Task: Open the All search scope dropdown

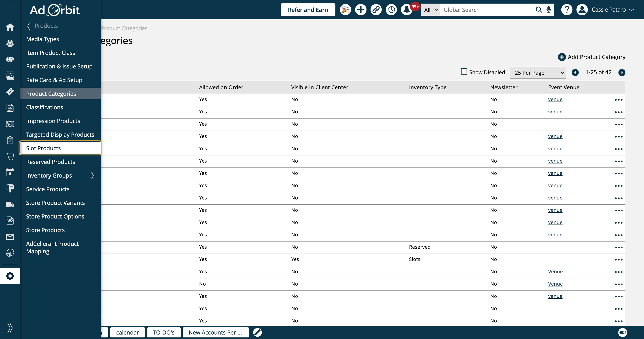Action: 430,10
